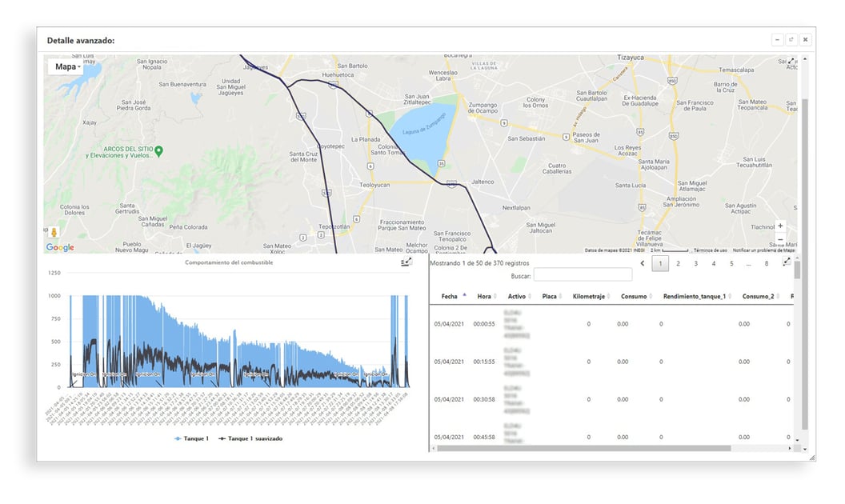Select page 1 of the records

[x=660, y=263]
